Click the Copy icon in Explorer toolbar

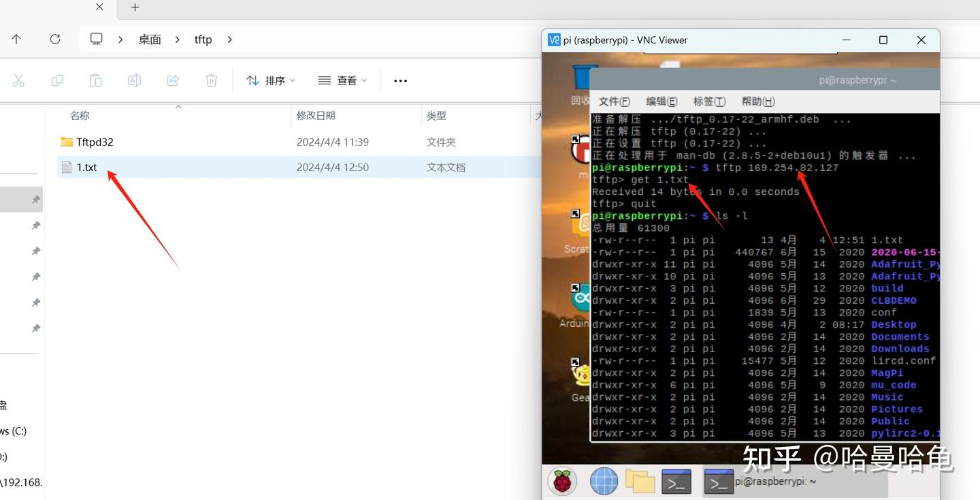(57, 80)
